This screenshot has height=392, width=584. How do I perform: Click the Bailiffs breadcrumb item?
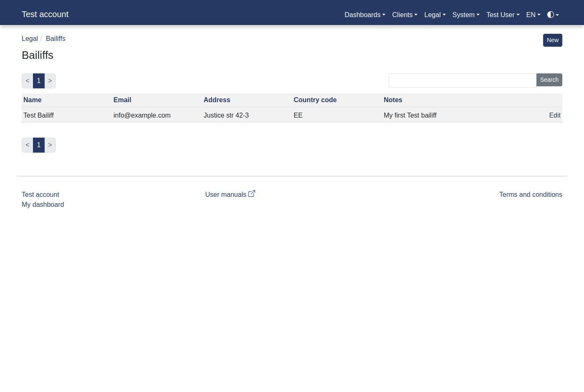click(x=55, y=38)
